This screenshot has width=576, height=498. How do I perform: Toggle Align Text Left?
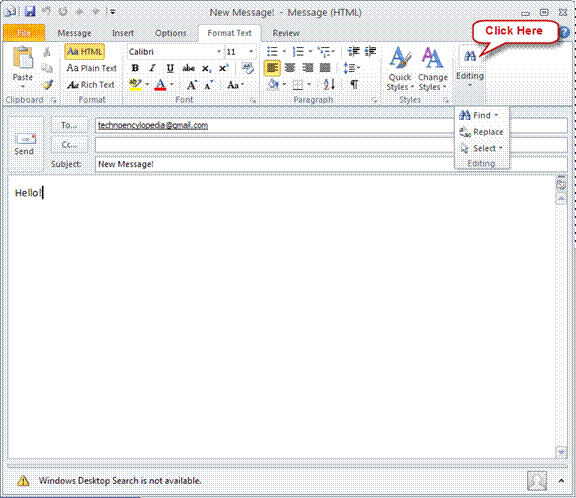tap(272, 68)
